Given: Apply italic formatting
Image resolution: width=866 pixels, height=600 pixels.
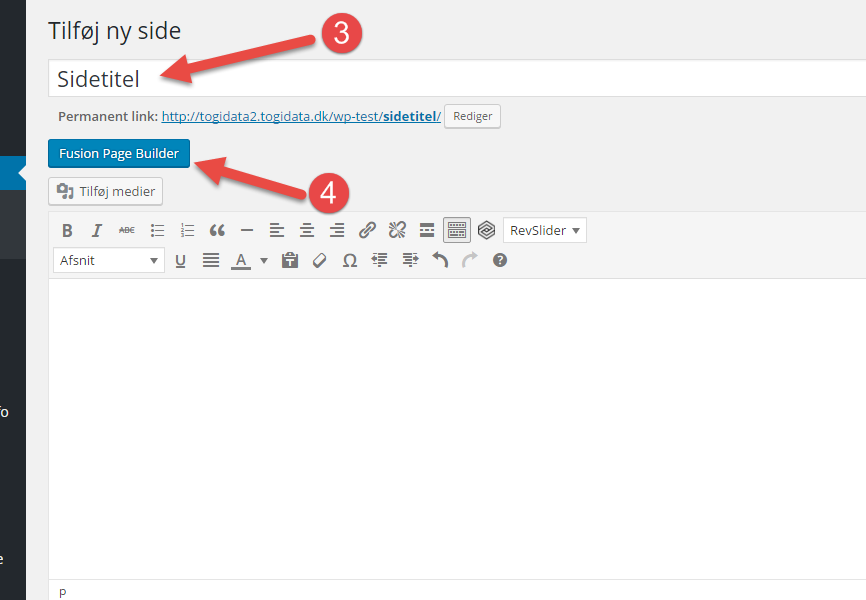Looking at the screenshot, I should click(97, 230).
